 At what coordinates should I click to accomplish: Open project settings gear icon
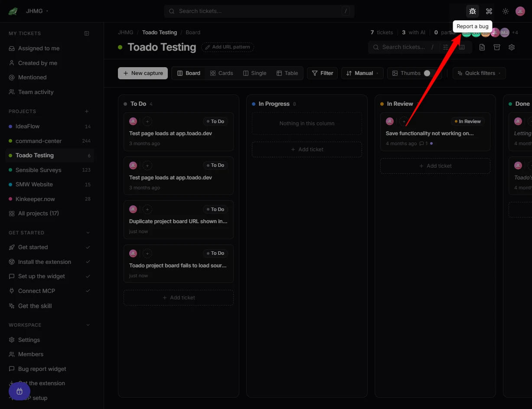[x=512, y=47]
